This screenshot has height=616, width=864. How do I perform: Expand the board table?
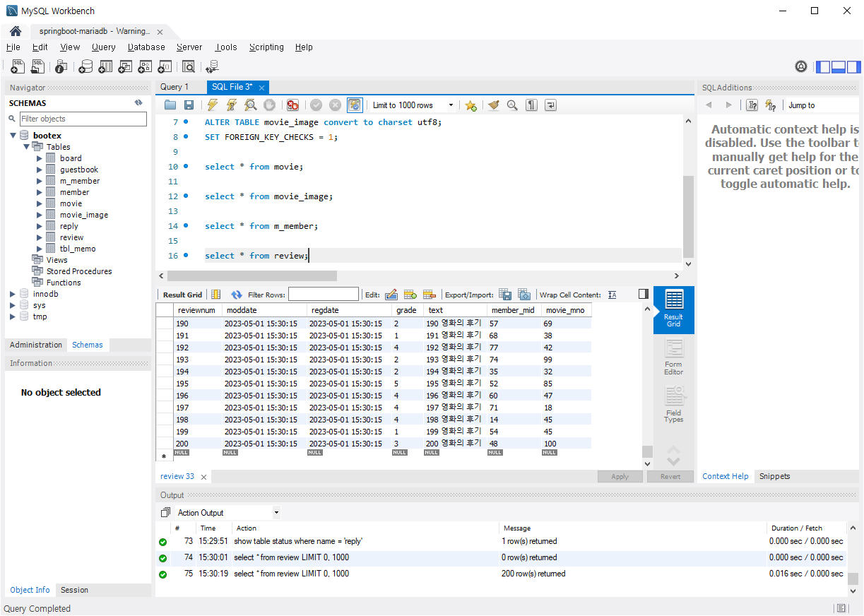[x=40, y=158]
